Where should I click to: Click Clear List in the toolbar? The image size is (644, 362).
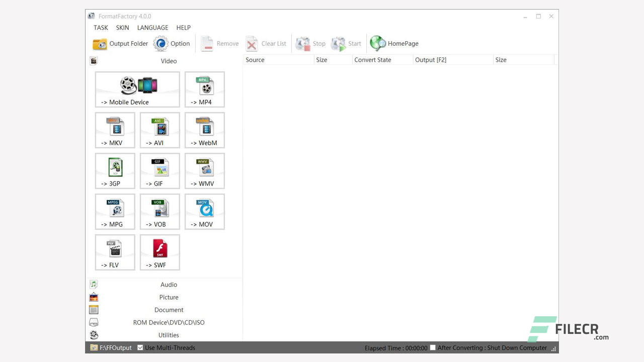click(266, 44)
